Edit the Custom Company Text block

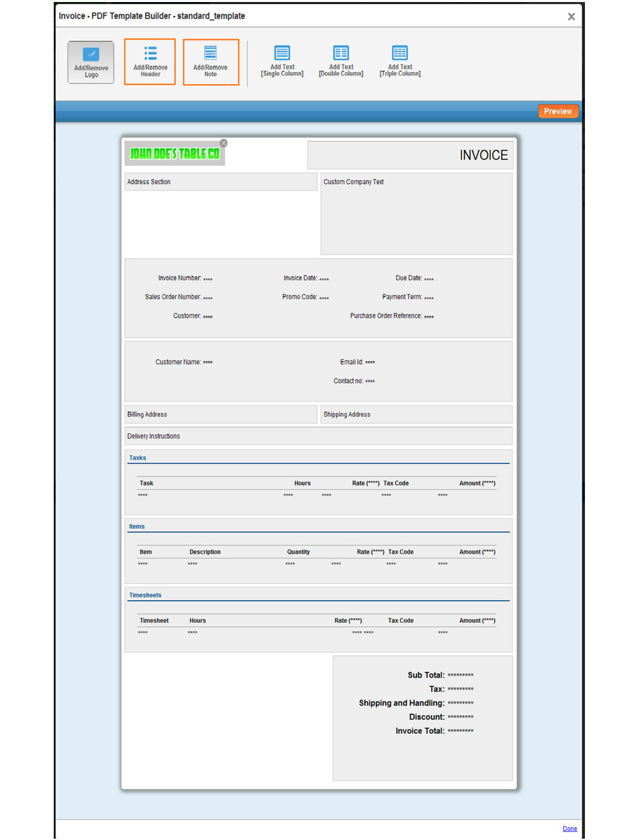click(x=416, y=214)
